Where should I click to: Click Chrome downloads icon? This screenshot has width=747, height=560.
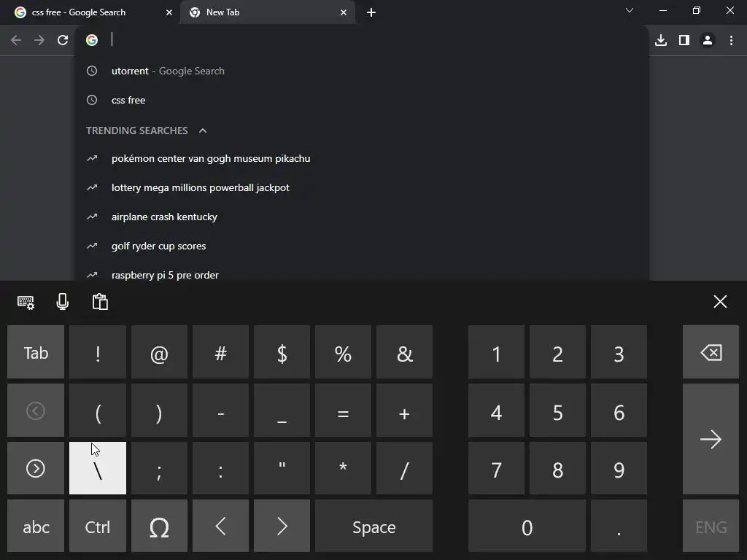661,41
